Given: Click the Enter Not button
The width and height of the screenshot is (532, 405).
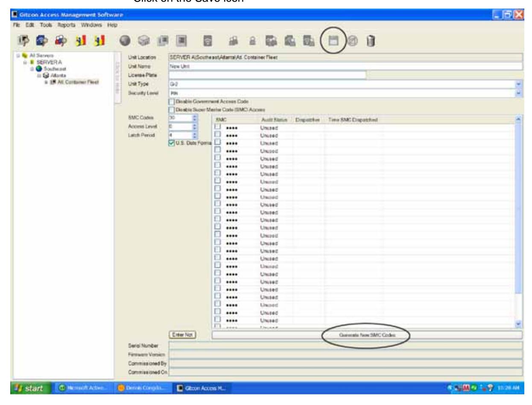Looking at the screenshot, I should point(182,335).
